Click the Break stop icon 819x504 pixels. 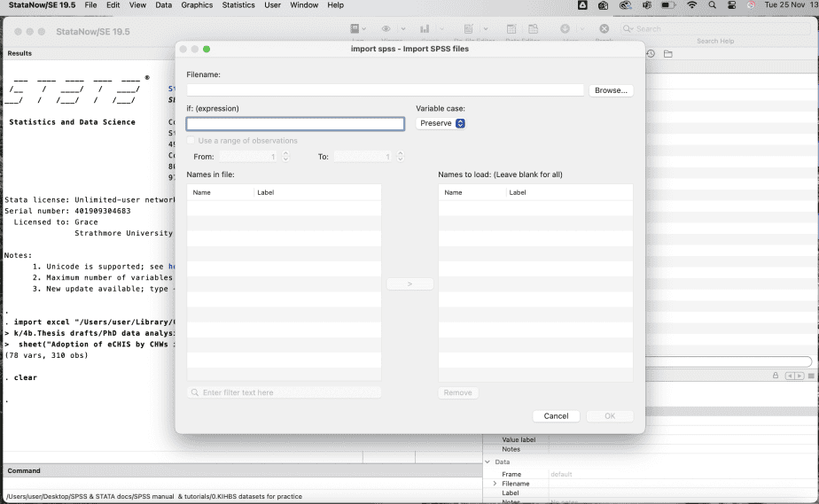pos(604,29)
